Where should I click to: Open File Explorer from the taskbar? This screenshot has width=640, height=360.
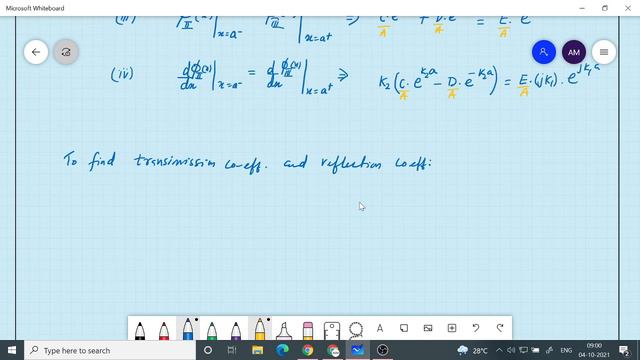tap(258, 350)
